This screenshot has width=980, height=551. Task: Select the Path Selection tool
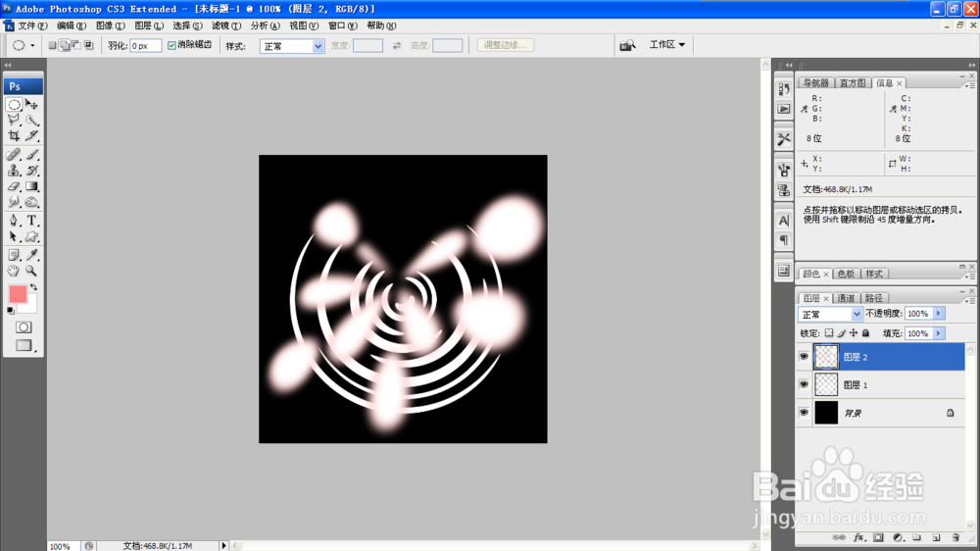(x=14, y=236)
